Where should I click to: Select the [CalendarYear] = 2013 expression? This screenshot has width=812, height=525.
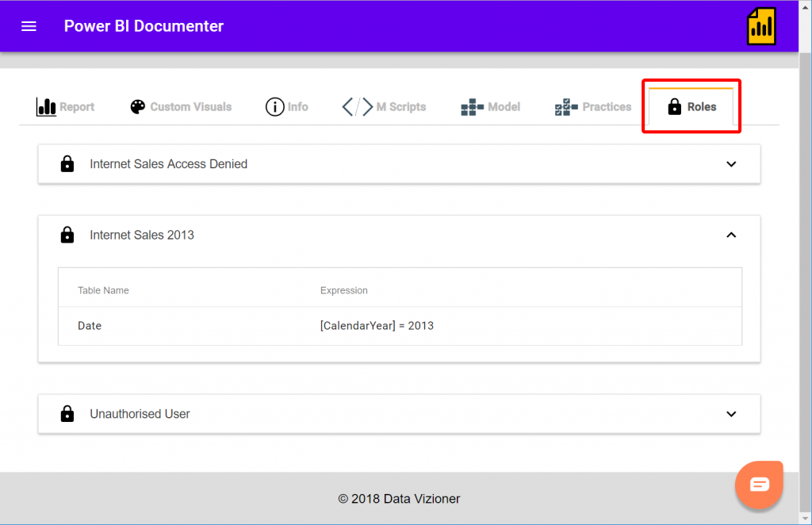tap(377, 326)
